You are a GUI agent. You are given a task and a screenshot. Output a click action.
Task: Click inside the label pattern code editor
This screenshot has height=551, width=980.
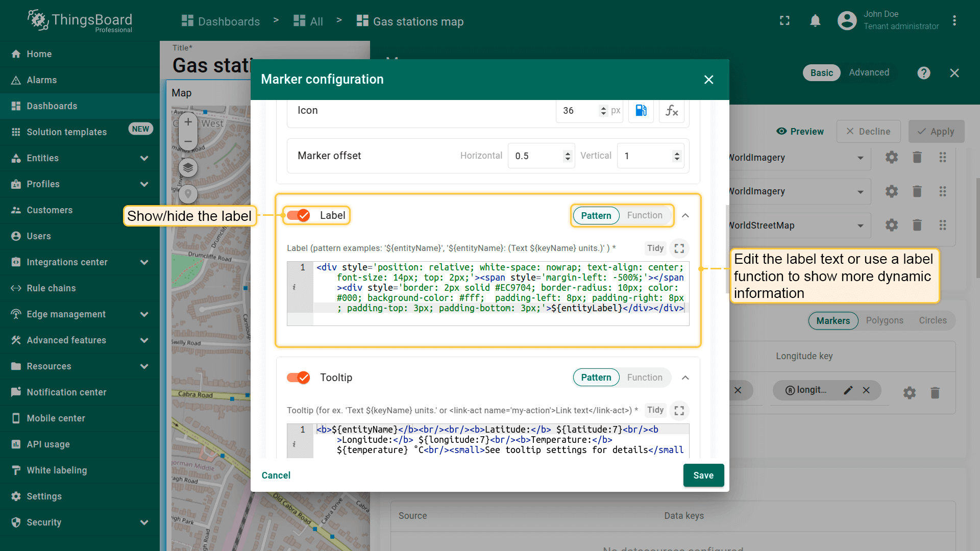(x=500, y=288)
